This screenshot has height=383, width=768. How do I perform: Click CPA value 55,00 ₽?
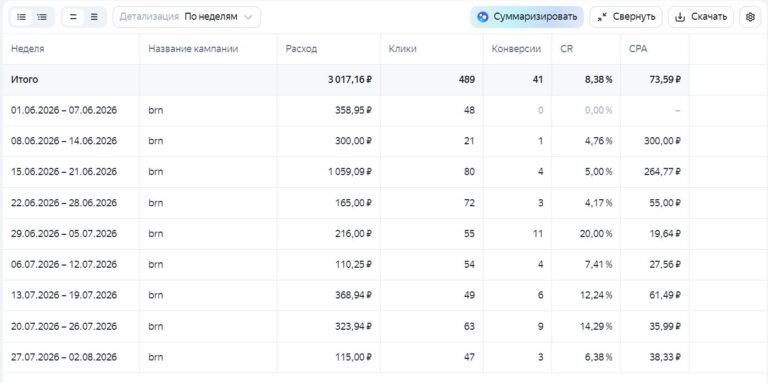[x=665, y=203]
